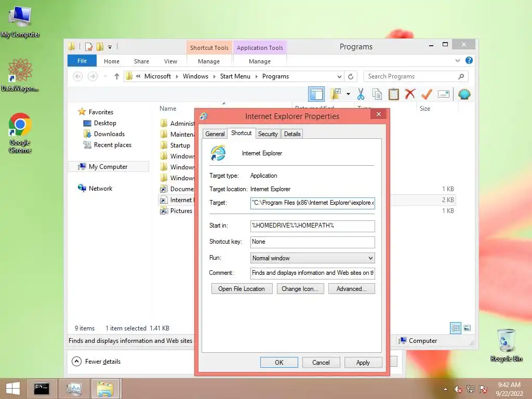532x399 pixels.
Task: Click the folder options toolbar icon
Action: coord(336,94)
